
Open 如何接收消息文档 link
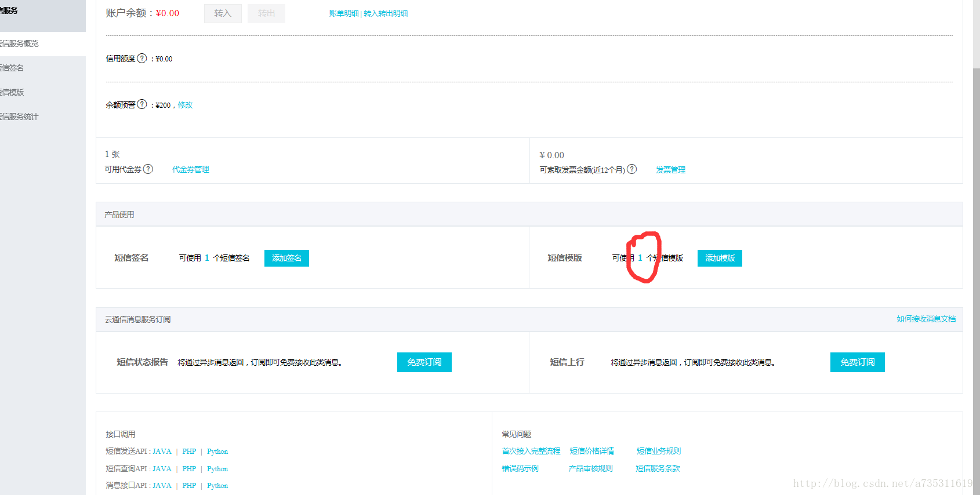tap(925, 319)
